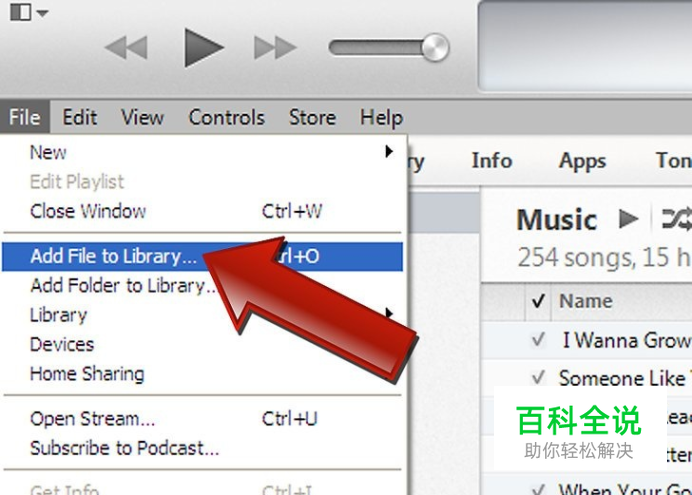Screen dimensions: 692x495
Task: Uncheck the song I Wanna Grow
Action: 538,340
